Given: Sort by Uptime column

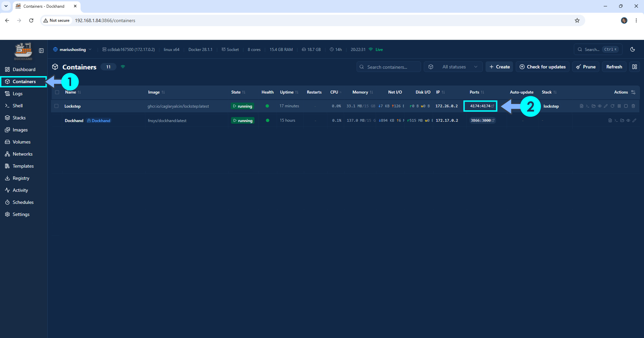Looking at the screenshot, I should coord(289,92).
